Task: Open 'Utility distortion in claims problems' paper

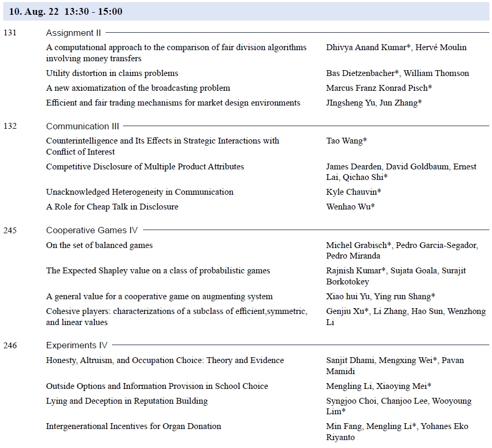Action: 112,73
